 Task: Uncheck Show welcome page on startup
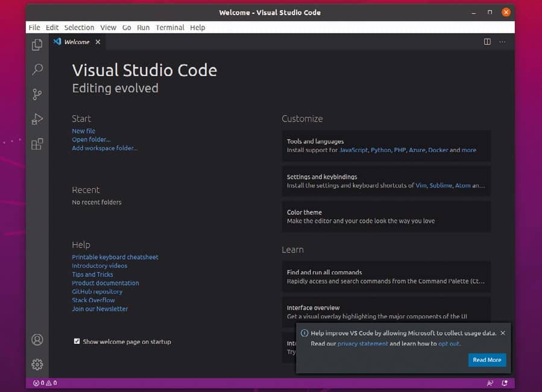pyautogui.click(x=77, y=341)
